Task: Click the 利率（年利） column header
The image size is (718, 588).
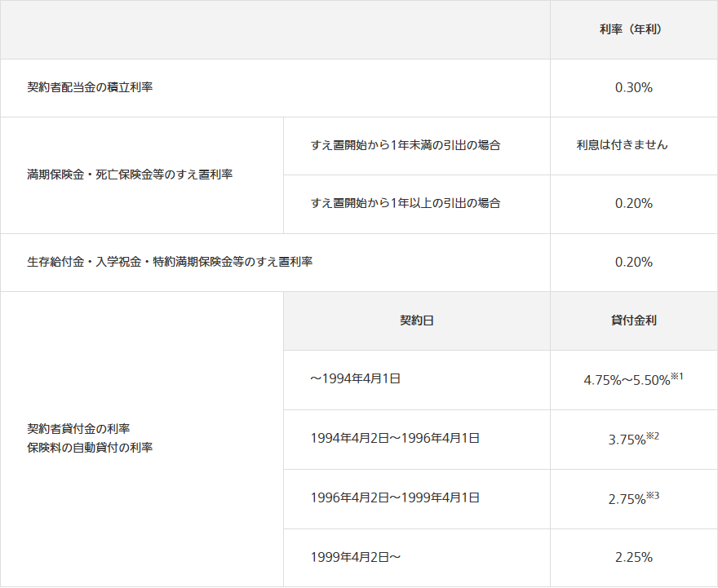Action: tap(633, 29)
